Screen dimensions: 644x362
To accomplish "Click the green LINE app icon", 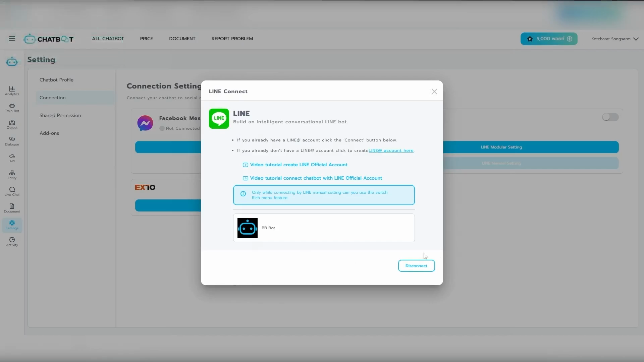I will coord(219,119).
